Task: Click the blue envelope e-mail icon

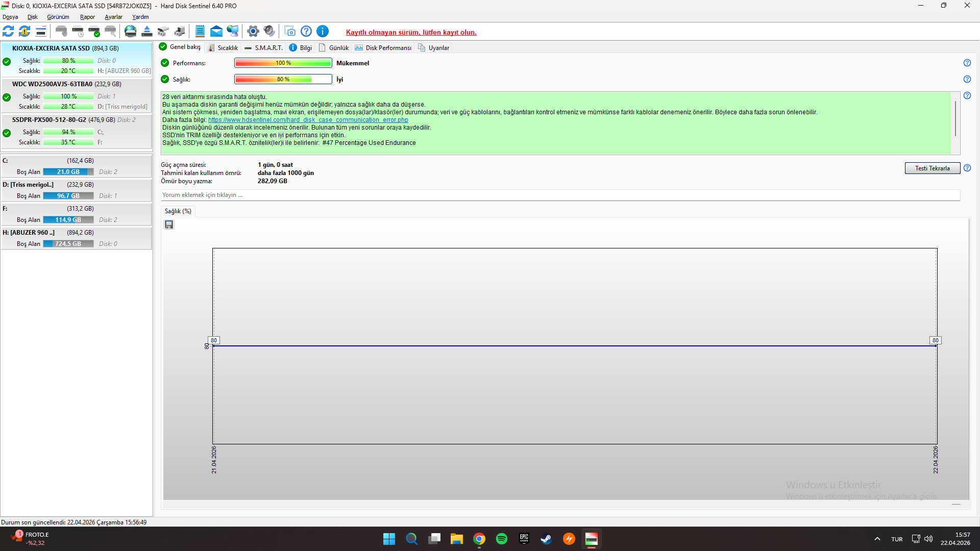Action: [216, 32]
